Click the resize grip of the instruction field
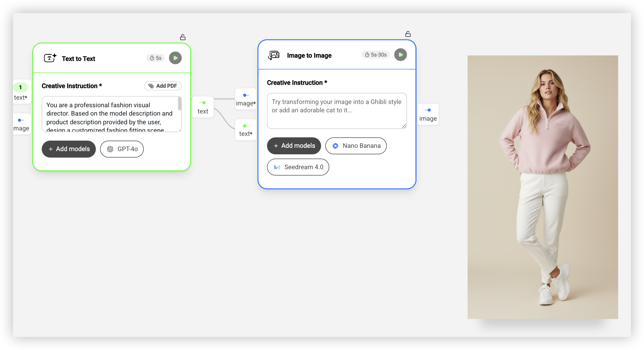The height and width of the screenshot is (350, 644). pos(404,126)
